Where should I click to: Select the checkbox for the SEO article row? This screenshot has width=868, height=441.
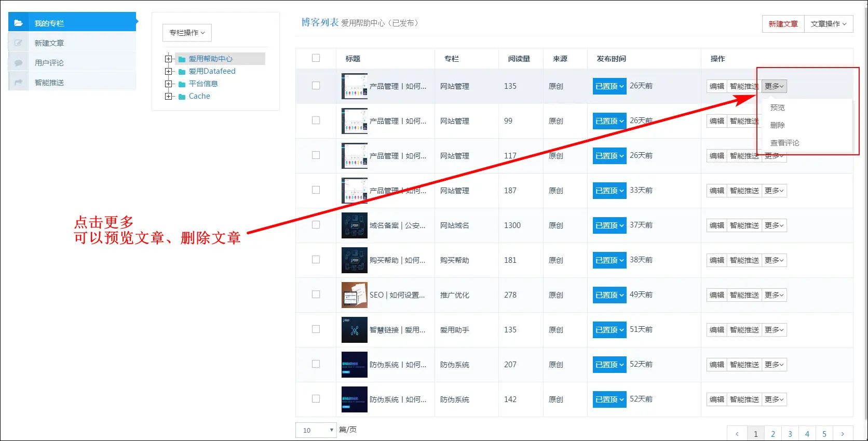coord(316,295)
